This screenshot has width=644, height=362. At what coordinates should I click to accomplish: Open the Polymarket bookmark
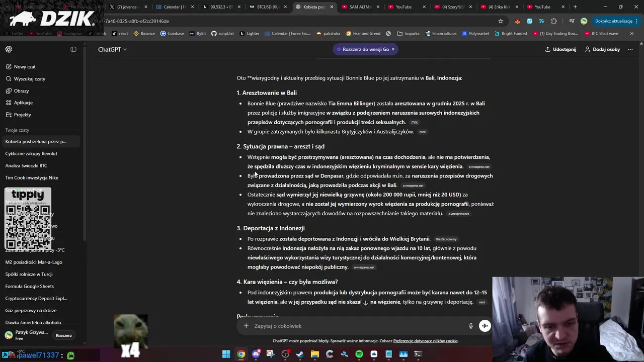click(475, 34)
